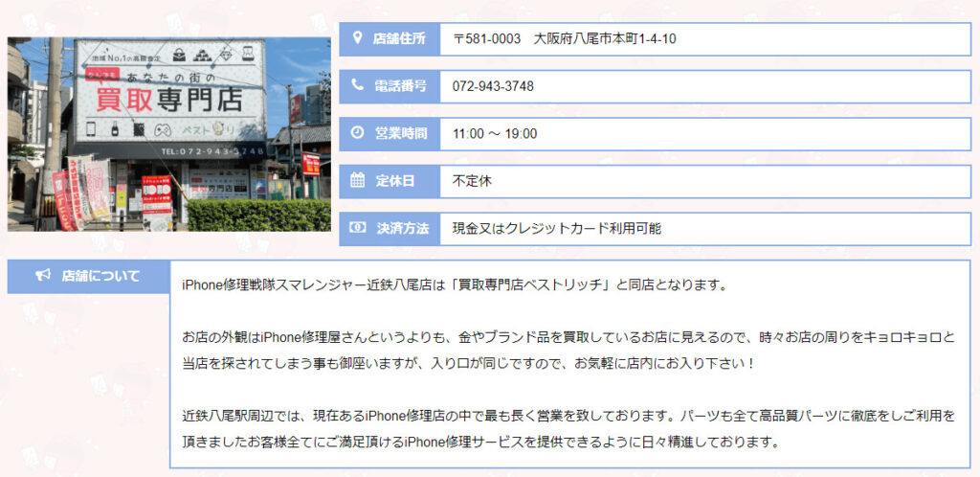The image size is (980, 477).
Task: Click the map pin icon beside 店舗住所
Action: [358, 38]
